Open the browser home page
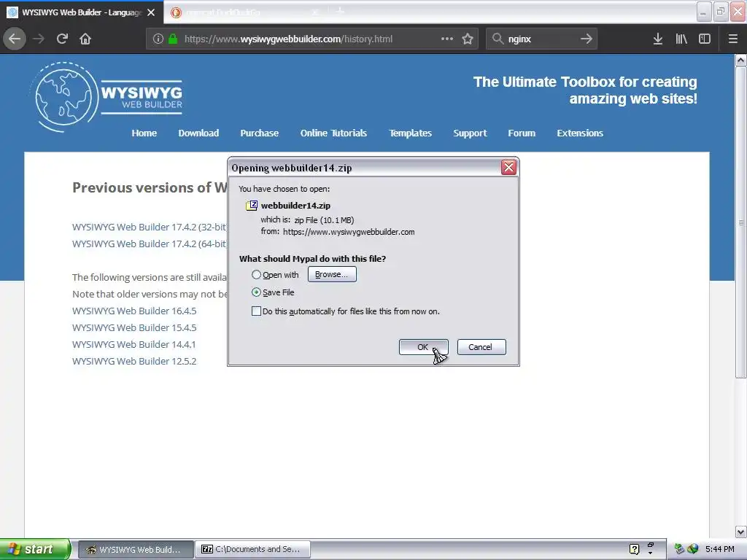 (85, 39)
